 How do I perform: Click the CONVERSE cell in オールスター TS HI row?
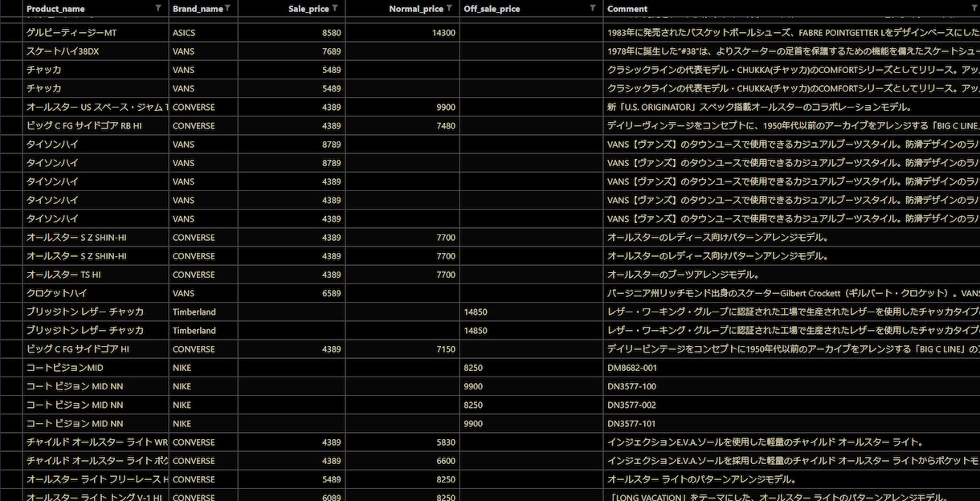point(203,275)
